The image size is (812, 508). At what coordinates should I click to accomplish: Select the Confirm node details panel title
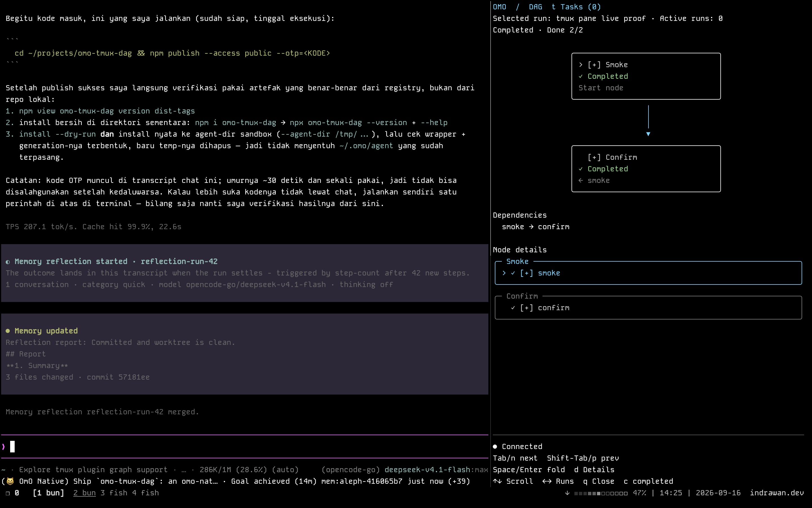(x=522, y=296)
